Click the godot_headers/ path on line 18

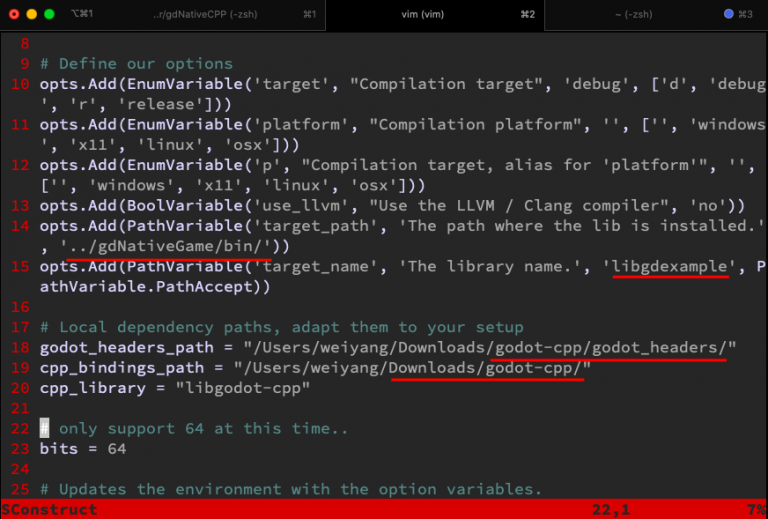(659, 348)
